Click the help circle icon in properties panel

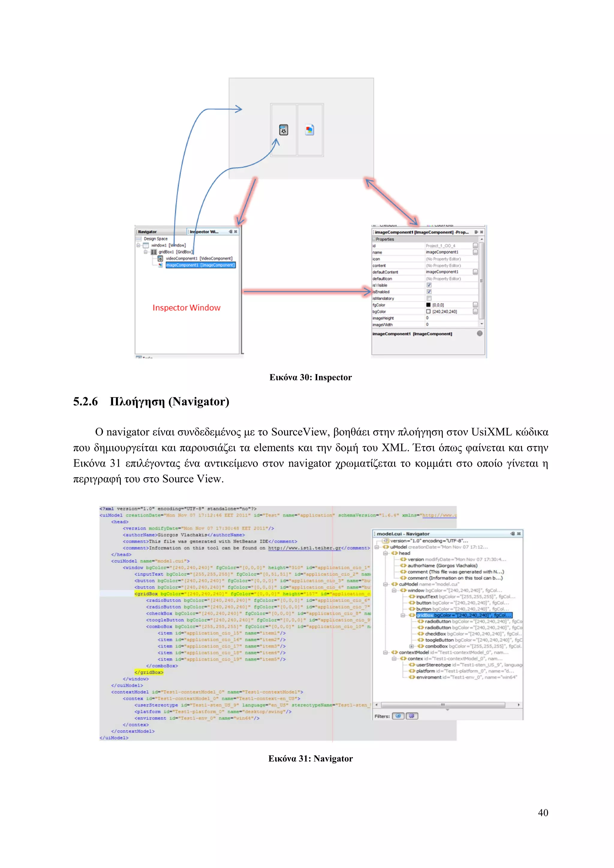click(479, 333)
